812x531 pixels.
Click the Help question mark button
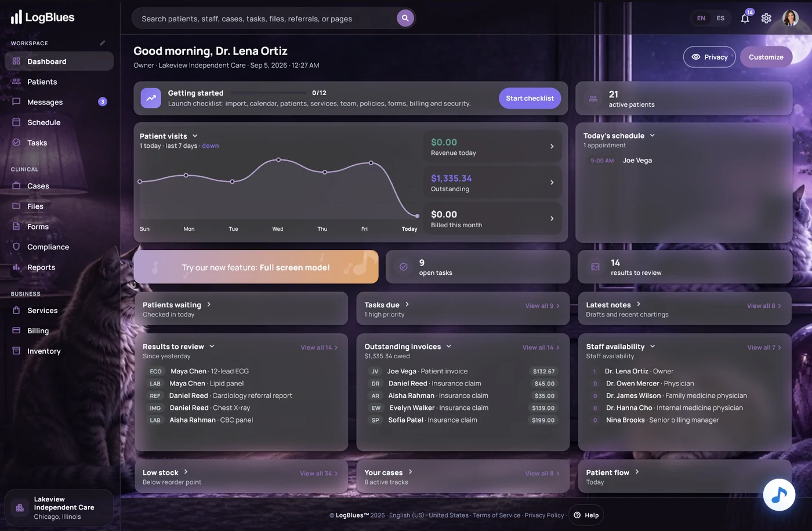[x=586, y=515]
